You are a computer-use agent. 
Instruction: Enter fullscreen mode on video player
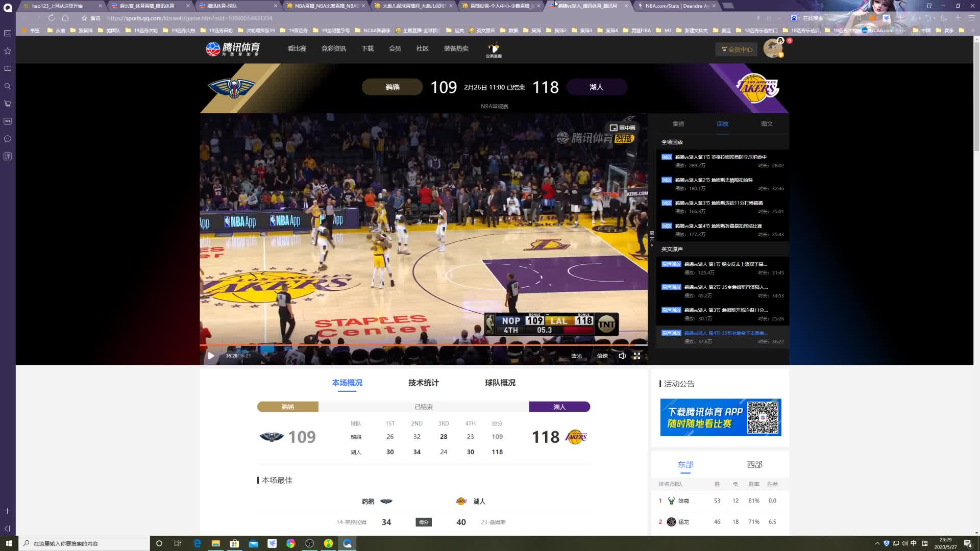point(637,356)
